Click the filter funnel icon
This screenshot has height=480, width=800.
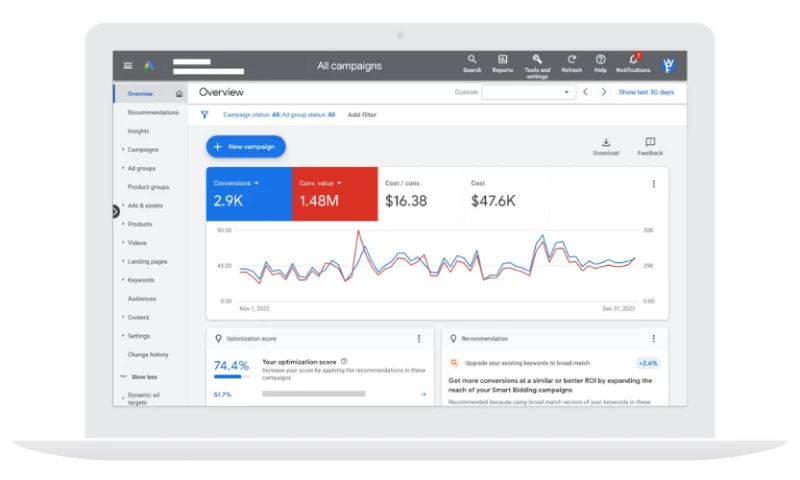pyautogui.click(x=205, y=115)
